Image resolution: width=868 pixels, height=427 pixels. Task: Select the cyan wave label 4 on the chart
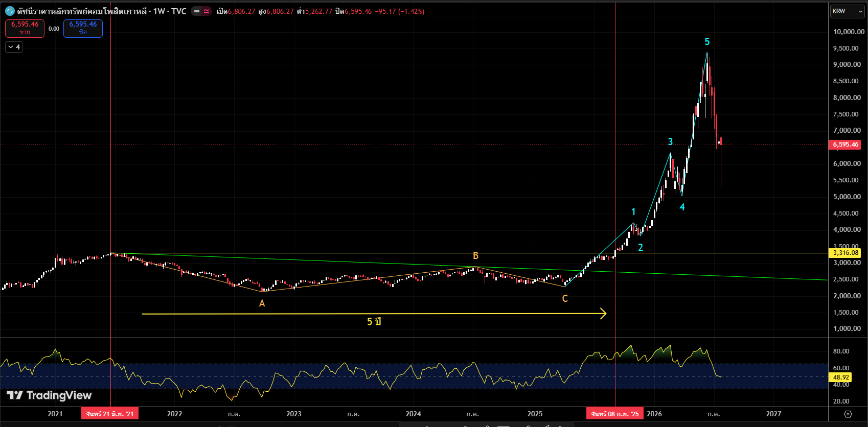(682, 207)
